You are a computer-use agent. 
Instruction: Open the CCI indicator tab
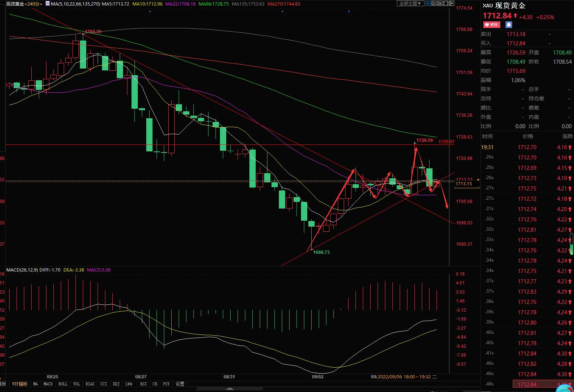pyautogui.click(x=104, y=384)
